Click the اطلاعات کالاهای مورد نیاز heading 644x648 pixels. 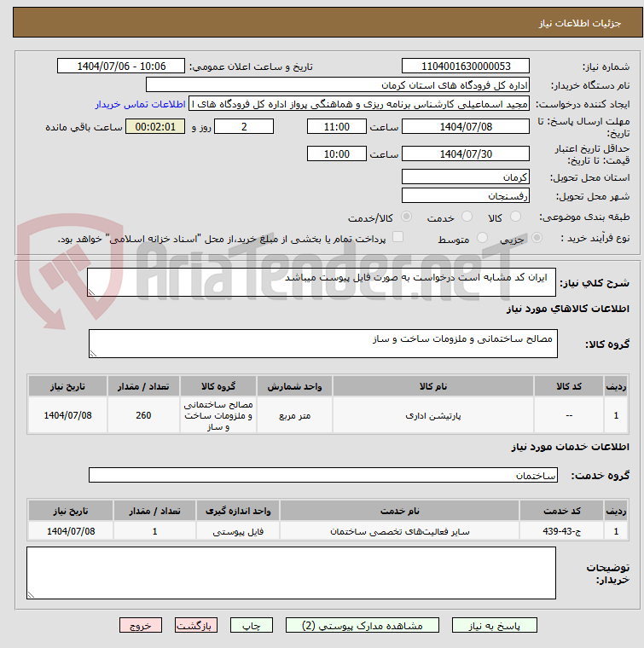pos(568,309)
